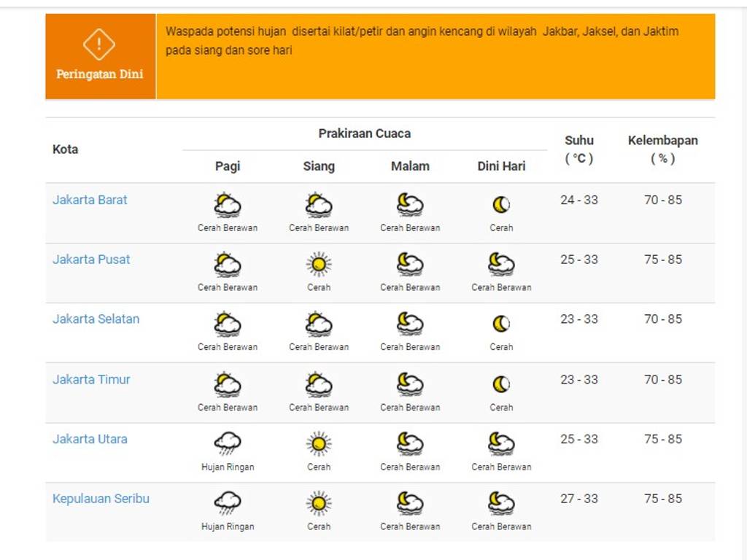Open the Jakarta Pusat forecast link
The image size is (747, 560).
[x=91, y=260]
